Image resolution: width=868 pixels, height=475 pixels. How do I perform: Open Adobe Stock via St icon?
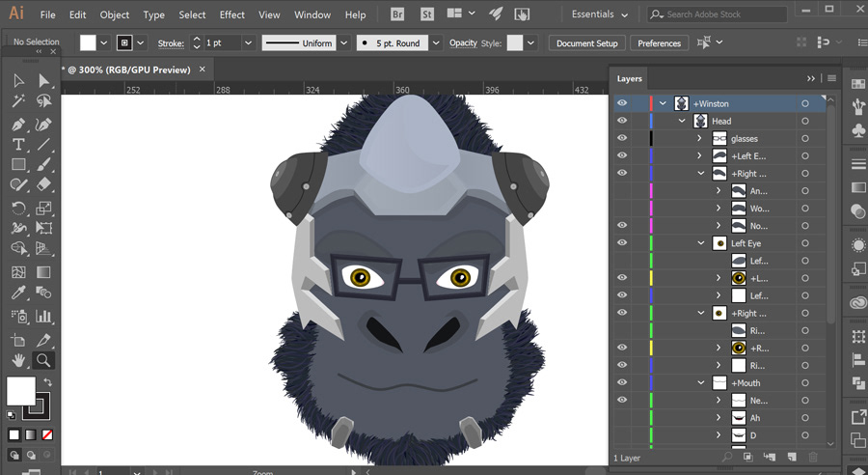(x=427, y=14)
